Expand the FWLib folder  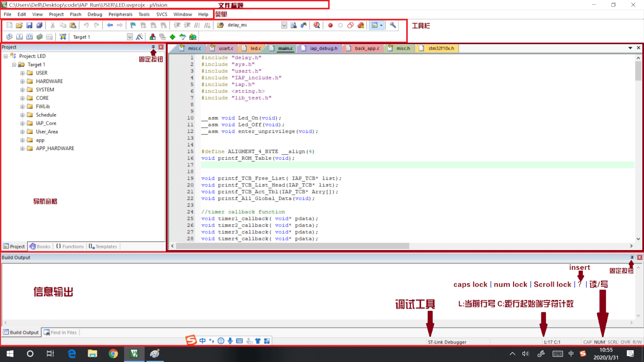[22, 106]
